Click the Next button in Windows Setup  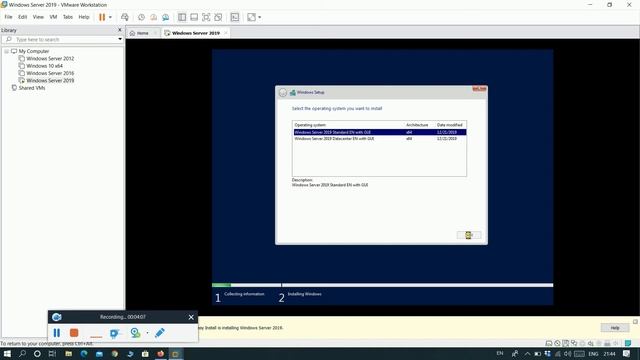click(469, 235)
